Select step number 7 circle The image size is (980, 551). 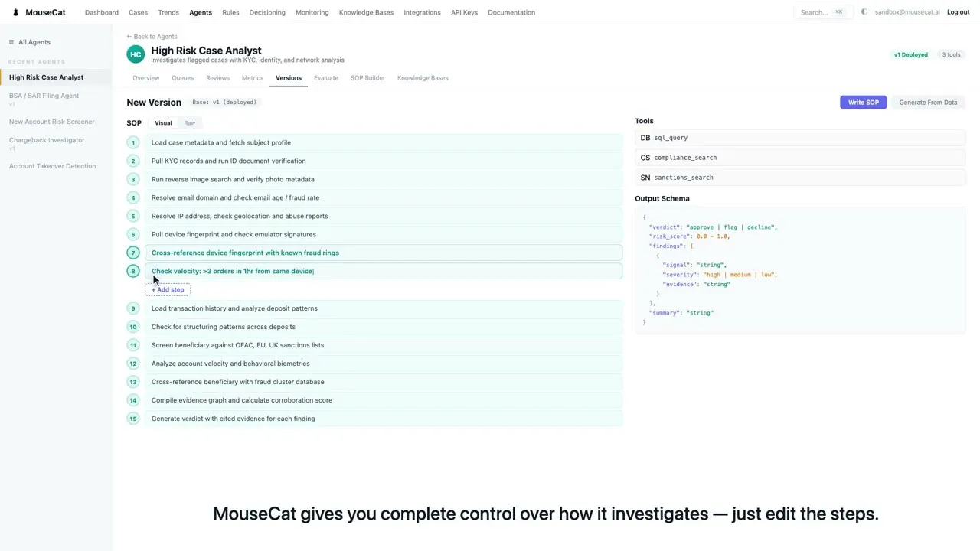click(x=133, y=253)
